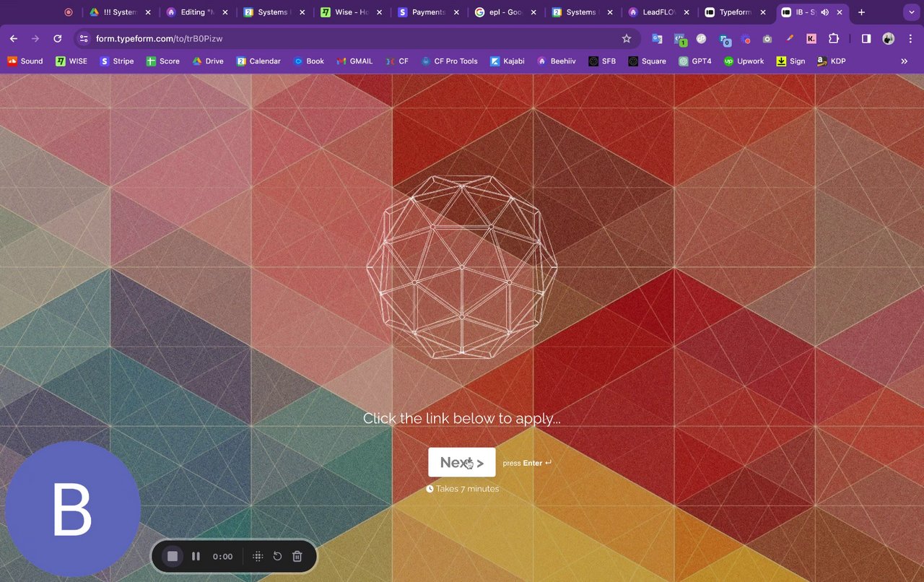Mute audio on the active IB tab
Image resolution: width=924 pixels, height=582 pixels.
[x=825, y=12]
